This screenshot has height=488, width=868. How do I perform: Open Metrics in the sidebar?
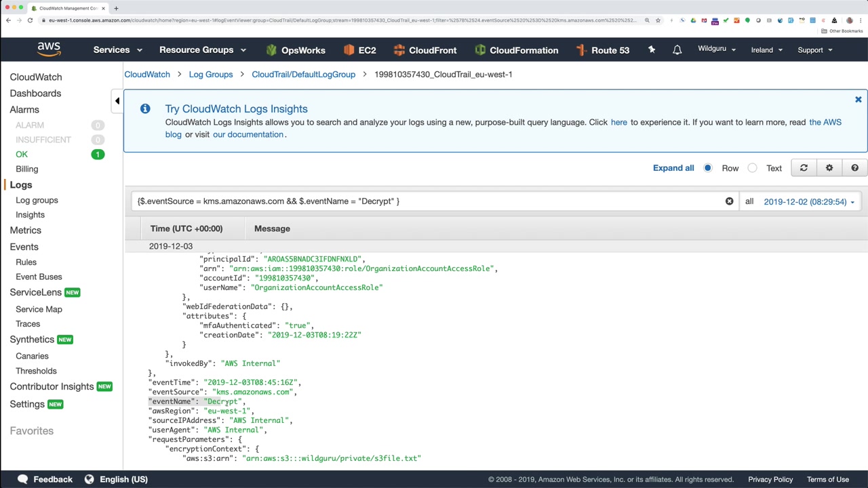coord(25,230)
